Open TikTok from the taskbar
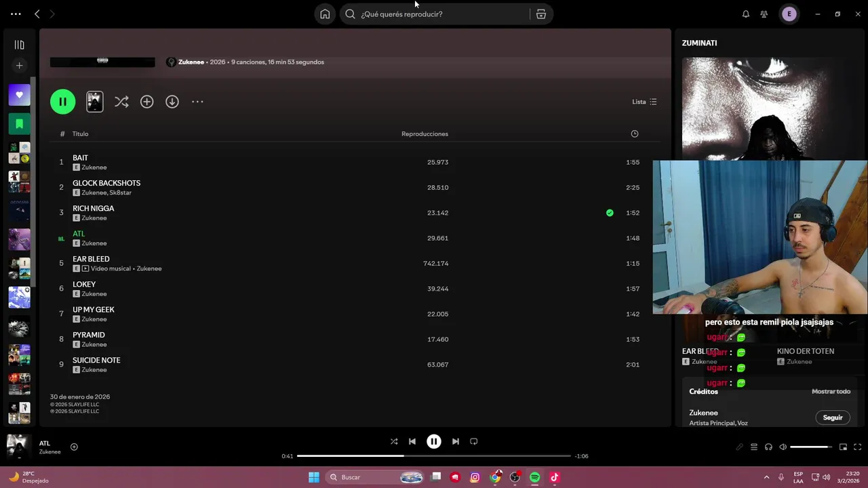Image resolution: width=868 pixels, height=488 pixels. click(554, 477)
